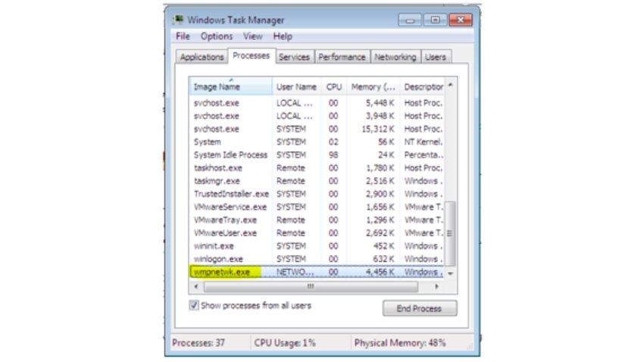The height and width of the screenshot is (362, 644).
Task: Open the Options menu
Action: pos(217,36)
